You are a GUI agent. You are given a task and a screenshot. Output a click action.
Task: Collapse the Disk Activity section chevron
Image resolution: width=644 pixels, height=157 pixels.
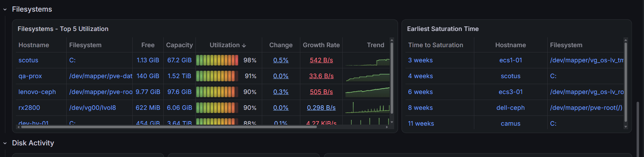coord(5,143)
